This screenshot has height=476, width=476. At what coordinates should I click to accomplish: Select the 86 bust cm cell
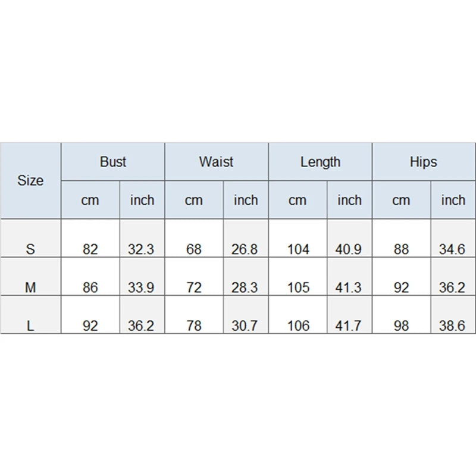pyautogui.click(x=90, y=288)
